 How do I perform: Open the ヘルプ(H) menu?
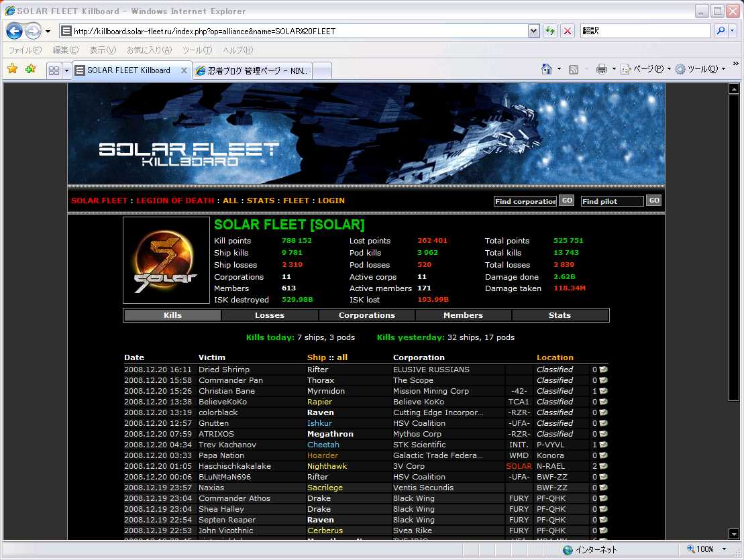pyautogui.click(x=237, y=50)
